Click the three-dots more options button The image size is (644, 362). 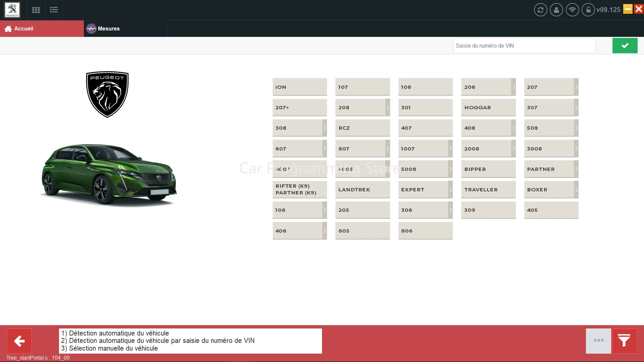tap(598, 341)
